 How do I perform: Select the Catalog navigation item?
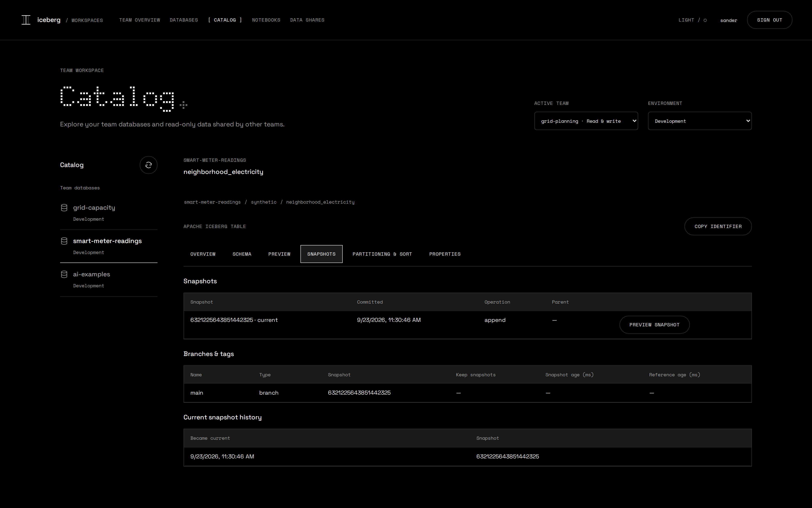click(x=225, y=20)
